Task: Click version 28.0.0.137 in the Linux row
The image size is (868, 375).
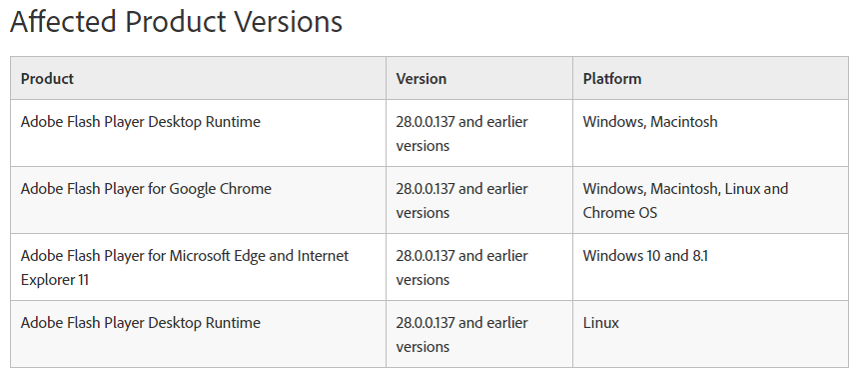Action: [x=426, y=323]
